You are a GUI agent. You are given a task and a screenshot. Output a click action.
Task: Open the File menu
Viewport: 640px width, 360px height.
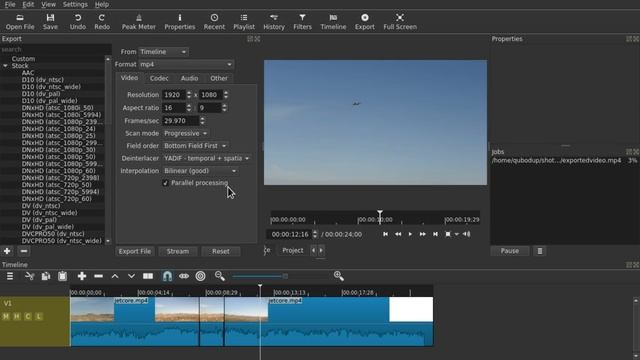click(10, 4)
